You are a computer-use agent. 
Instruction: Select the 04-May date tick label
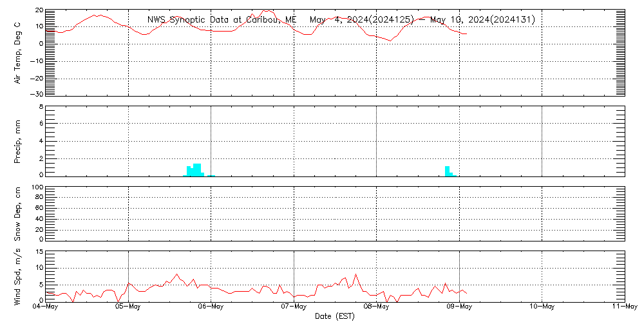pyautogui.click(x=46, y=307)
